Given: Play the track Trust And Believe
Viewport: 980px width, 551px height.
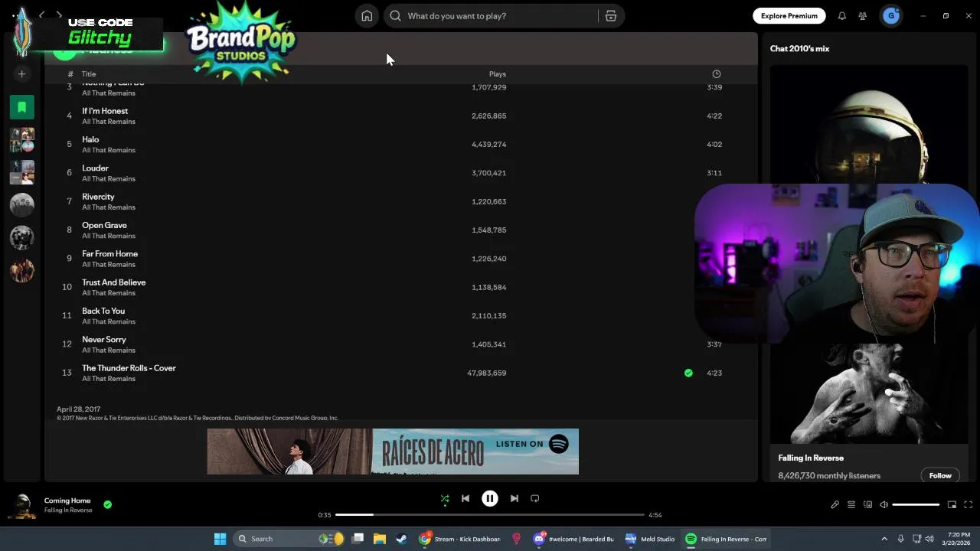Looking at the screenshot, I should click(113, 282).
